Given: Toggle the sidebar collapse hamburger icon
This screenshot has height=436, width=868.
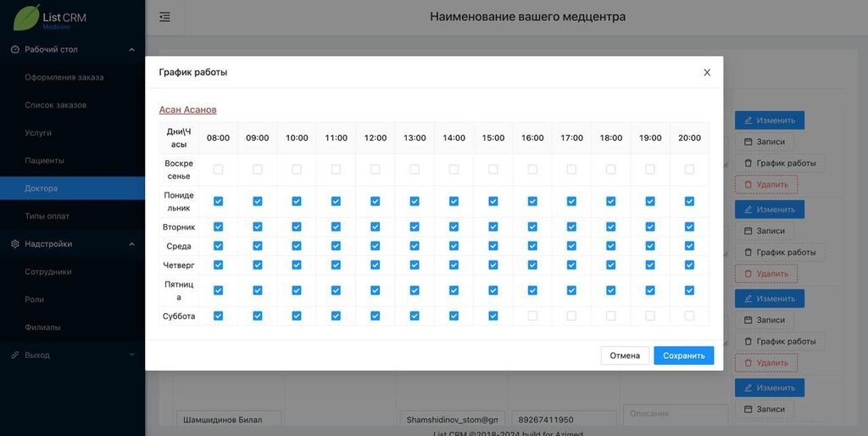Looking at the screenshot, I should click(x=164, y=17).
